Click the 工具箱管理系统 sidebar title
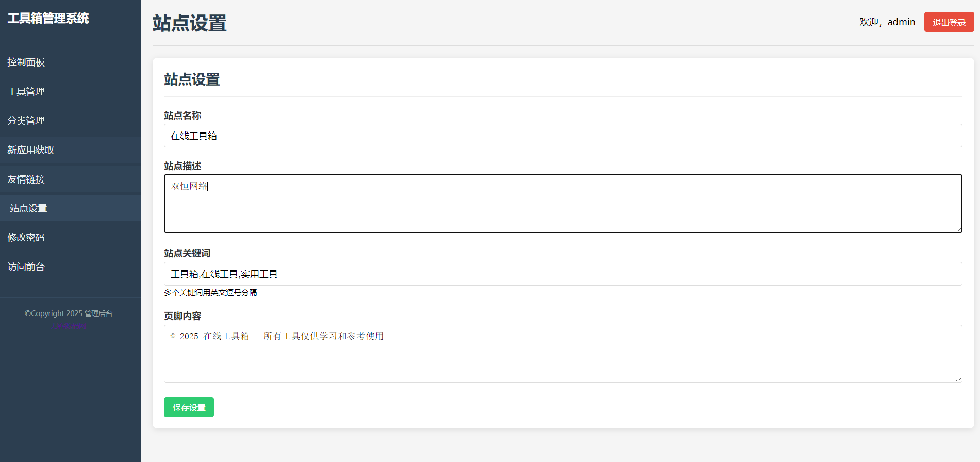This screenshot has width=980, height=462. 48,19
